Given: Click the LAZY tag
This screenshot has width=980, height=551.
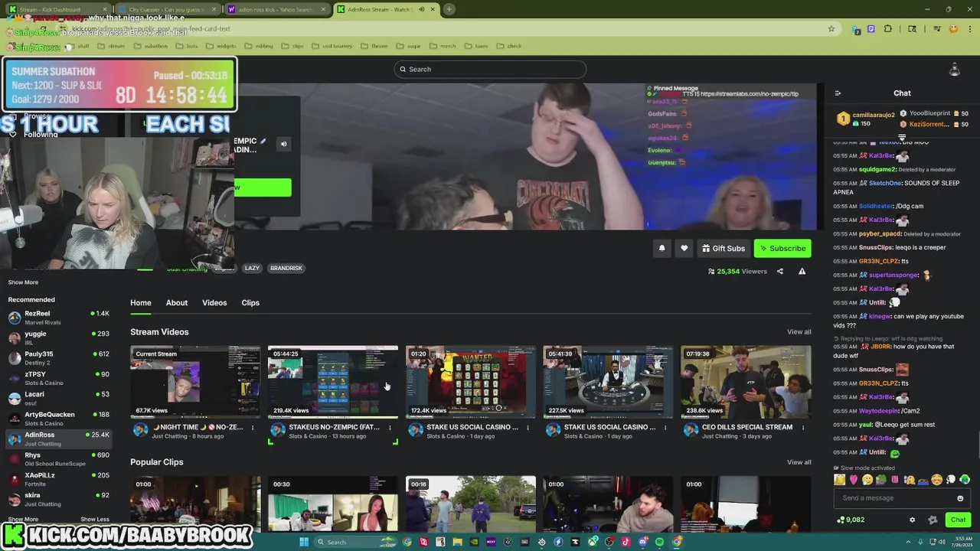Looking at the screenshot, I should click(252, 269).
